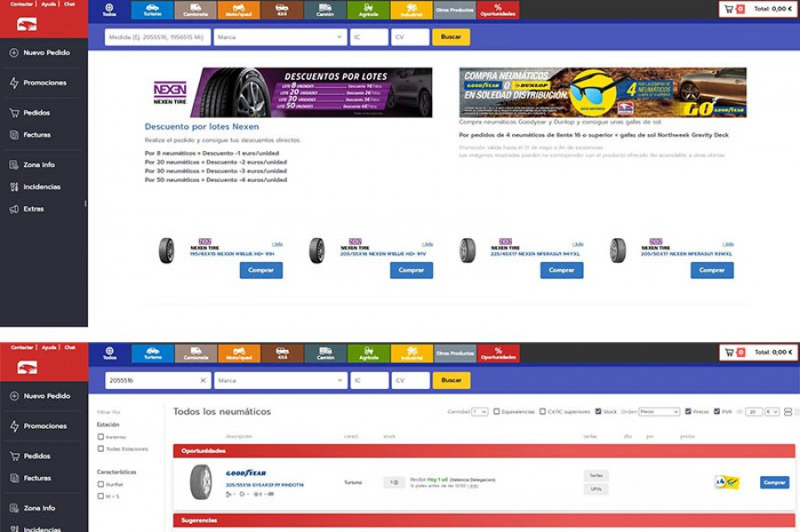Viewport: 800px width, 532px height.
Task: Click the Pedidos cart icon in top sidebar
Action: [14, 113]
